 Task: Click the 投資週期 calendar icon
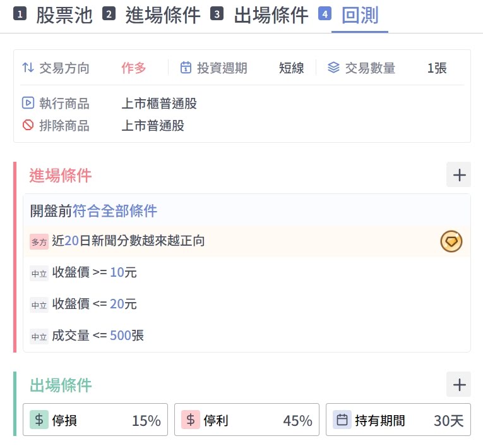point(186,68)
